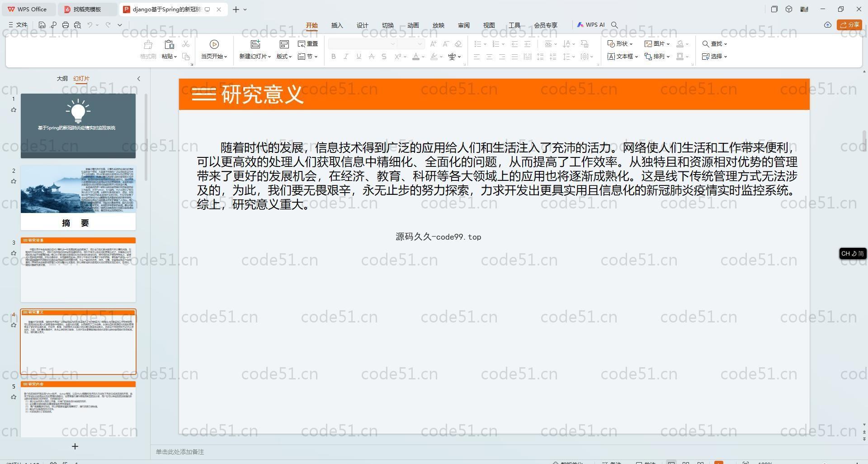This screenshot has height=464, width=868.
Task: Toggle center text alignment
Action: tap(489, 57)
